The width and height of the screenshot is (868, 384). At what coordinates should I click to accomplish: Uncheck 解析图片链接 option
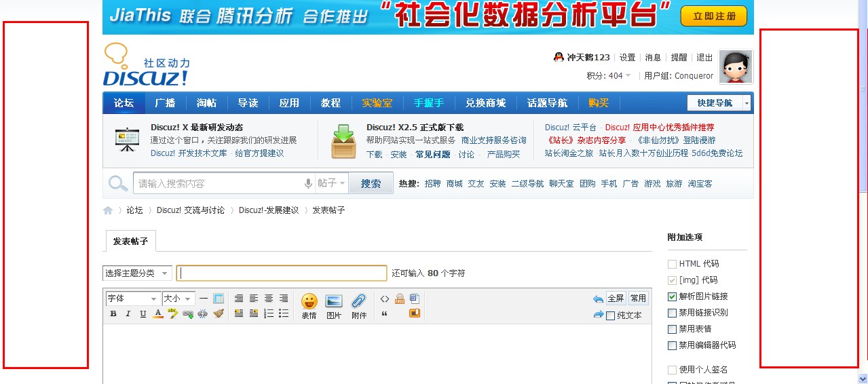(x=672, y=296)
